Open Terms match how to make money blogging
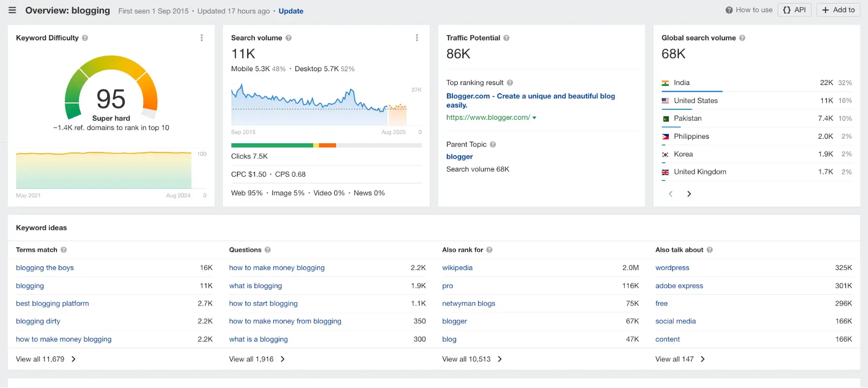Viewport: 868px width, 388px height. [x=64, y=339]
